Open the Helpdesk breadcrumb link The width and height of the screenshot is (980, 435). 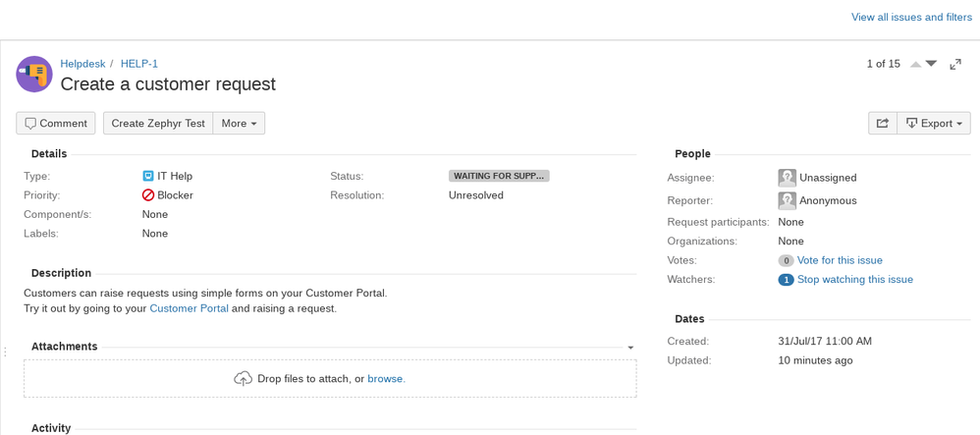tap(82, 64)
